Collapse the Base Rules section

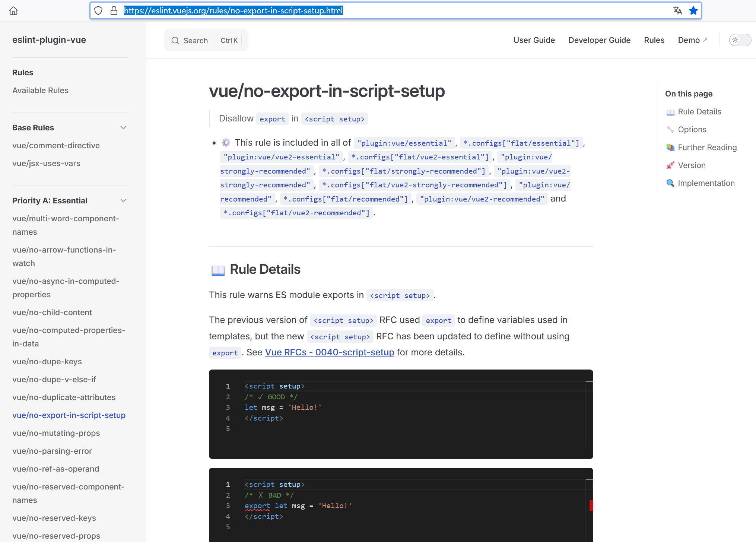[123, 127]
